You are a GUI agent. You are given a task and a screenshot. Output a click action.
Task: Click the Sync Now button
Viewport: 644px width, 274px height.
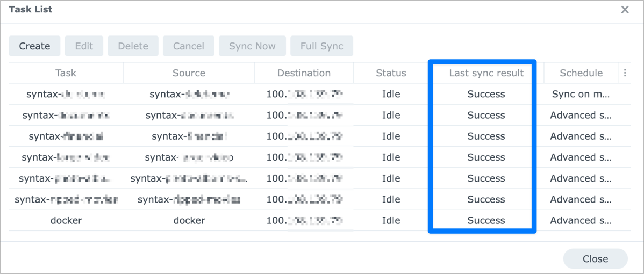252,46
